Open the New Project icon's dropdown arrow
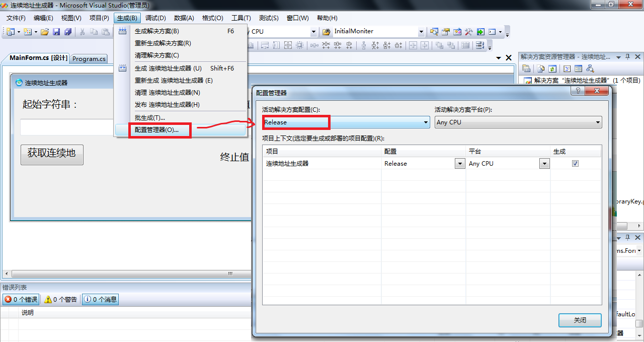This screenshot has height=342, width=644. click(19, 32)
